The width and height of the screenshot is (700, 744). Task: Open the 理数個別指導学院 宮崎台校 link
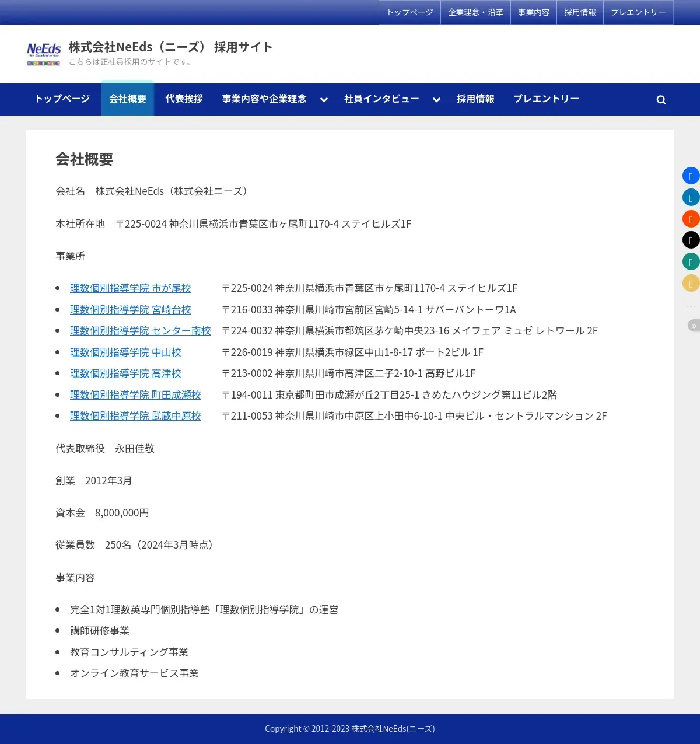[x=131, y=310]
